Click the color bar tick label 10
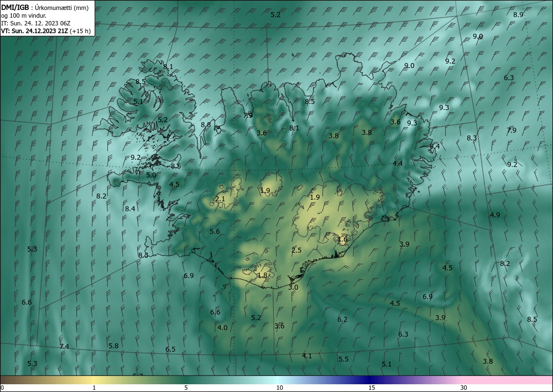Image resolution: width=553 pixels, height=392 pixels. pyautogui.click(x=279, y=388)
